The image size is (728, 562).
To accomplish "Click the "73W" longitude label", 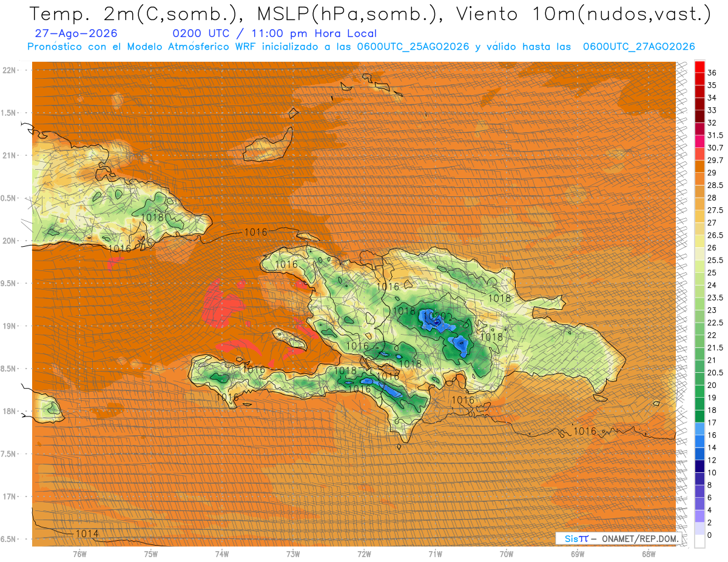I will (x=293, y=554).
